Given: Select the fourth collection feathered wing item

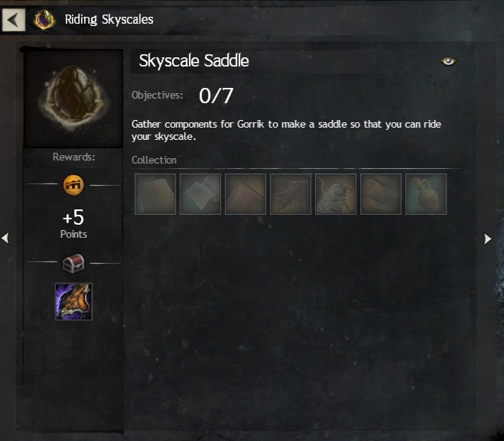Looking at the screenshot, I should [x=291, y=194].
